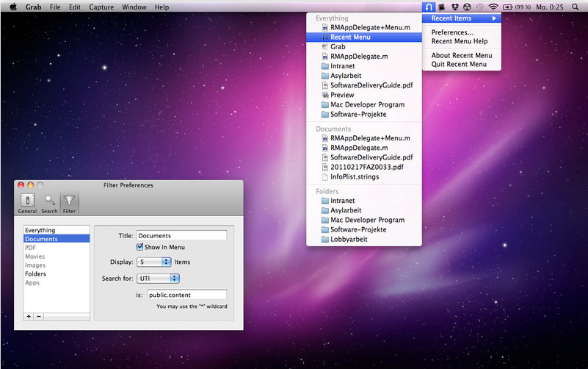Close the Filter Preferences window
Screen dimensions: 588x369
click(x=21, y=184)
